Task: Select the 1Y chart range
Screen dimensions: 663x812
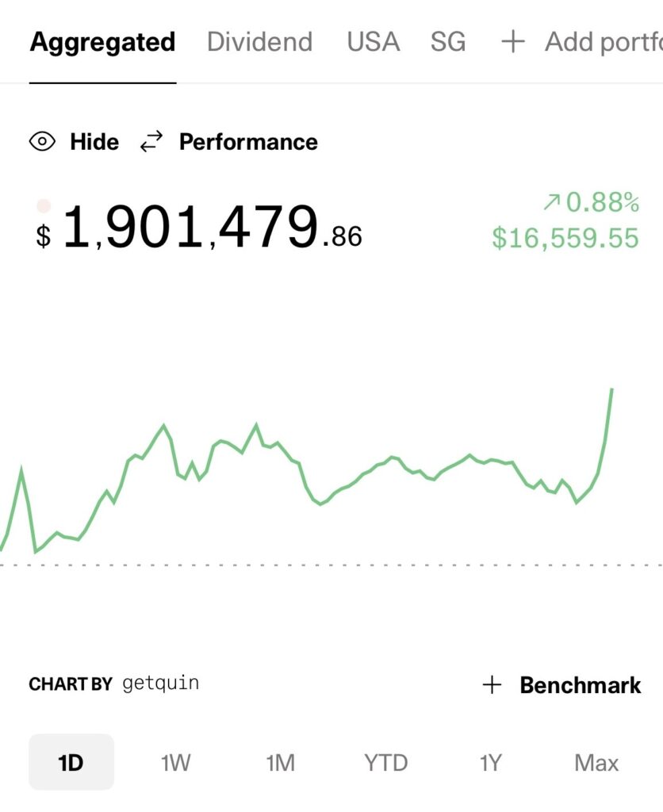Action: coord(489,762)
